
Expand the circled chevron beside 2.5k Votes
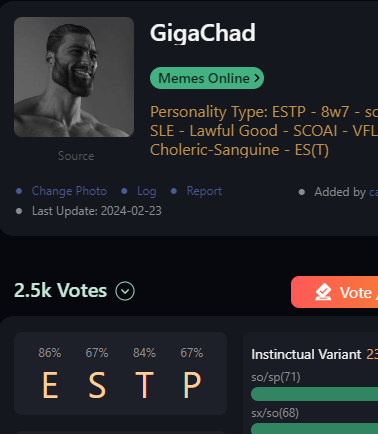(125, 291)
